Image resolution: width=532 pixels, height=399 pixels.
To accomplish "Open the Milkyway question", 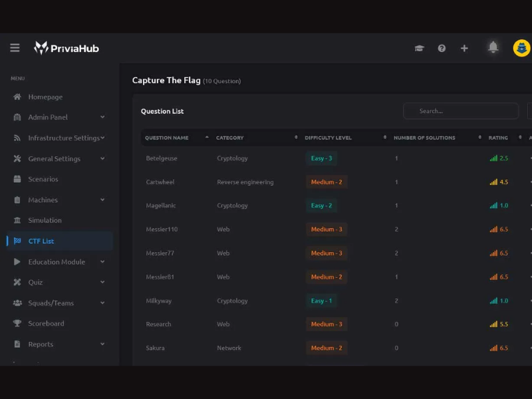I will pyautogui.click(x=159, y=301).
